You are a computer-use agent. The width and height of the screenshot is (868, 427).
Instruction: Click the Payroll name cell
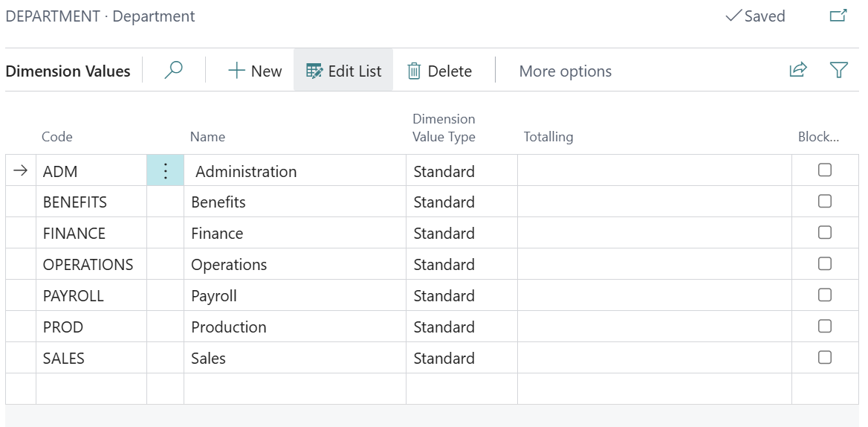pos(295,295)
